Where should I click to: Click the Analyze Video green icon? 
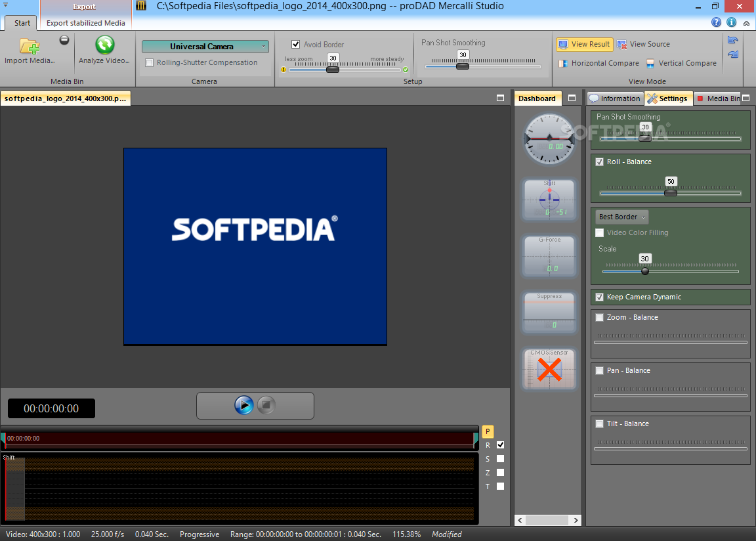pyautogui.click(x=104, y=45)
